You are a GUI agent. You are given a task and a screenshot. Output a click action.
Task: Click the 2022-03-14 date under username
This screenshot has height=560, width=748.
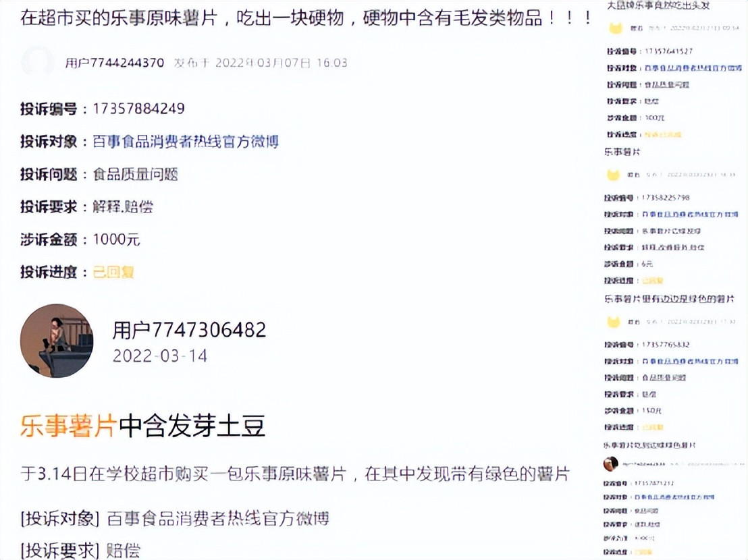pos(160,356)
